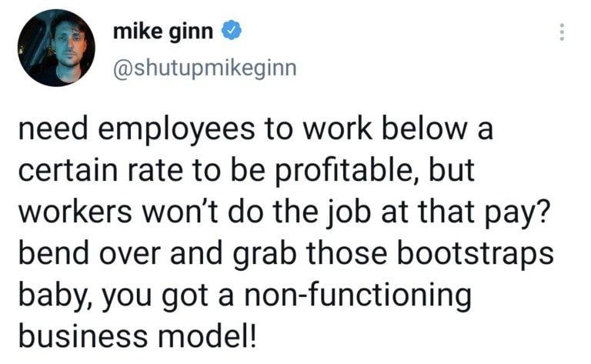
Task: Open the @shutupmikeginn handle link
Action: click(204, 68)
